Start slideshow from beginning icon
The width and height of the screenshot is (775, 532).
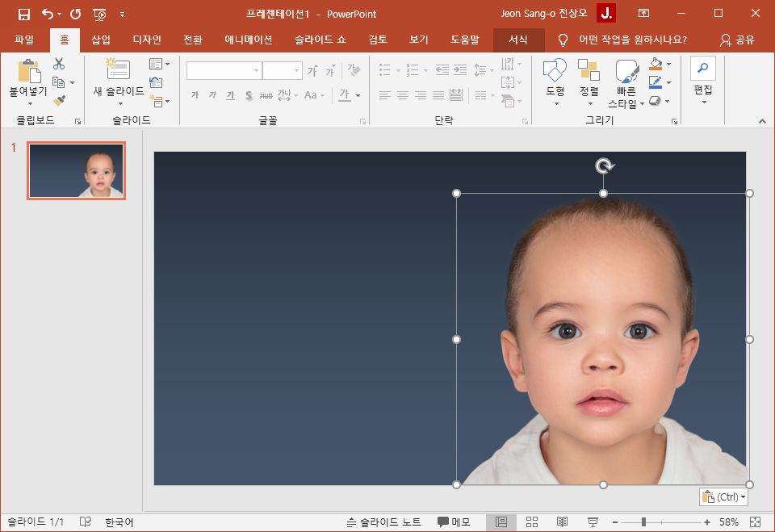[99, 15]
